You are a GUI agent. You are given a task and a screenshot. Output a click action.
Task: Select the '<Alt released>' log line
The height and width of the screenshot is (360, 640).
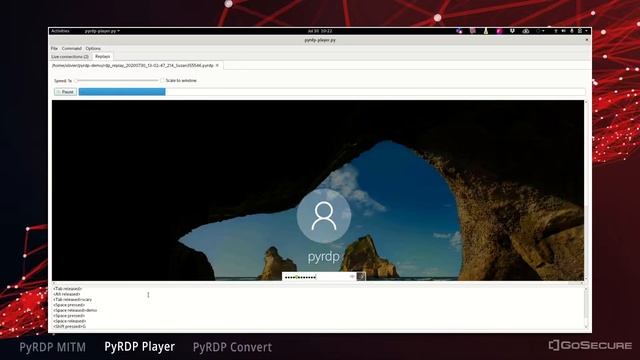pos(67,294)
